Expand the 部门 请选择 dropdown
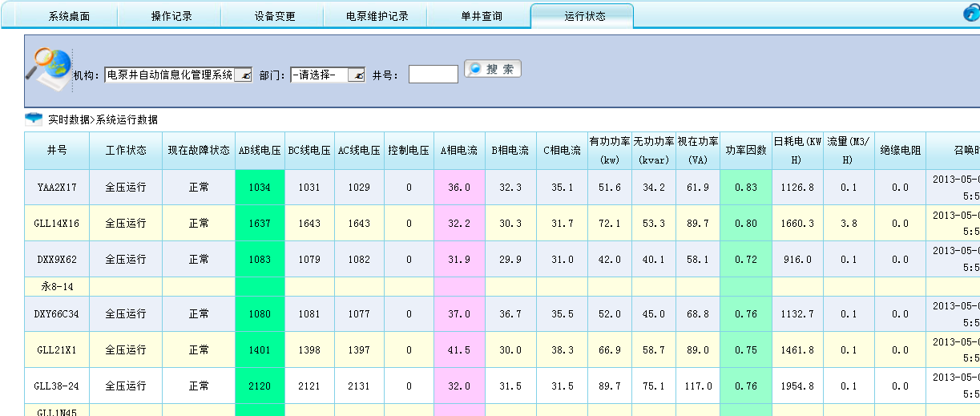The width and height of the screenshot is (980, 416). [x=358, y=75]
